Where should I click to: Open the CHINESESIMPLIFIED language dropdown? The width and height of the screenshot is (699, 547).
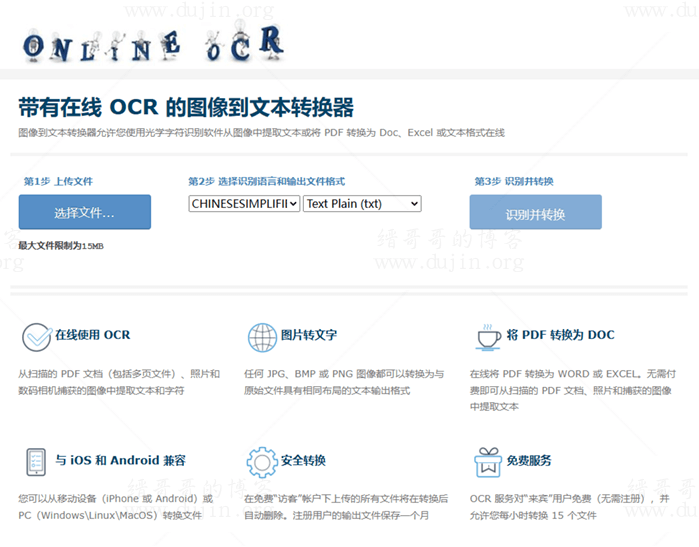244,204
